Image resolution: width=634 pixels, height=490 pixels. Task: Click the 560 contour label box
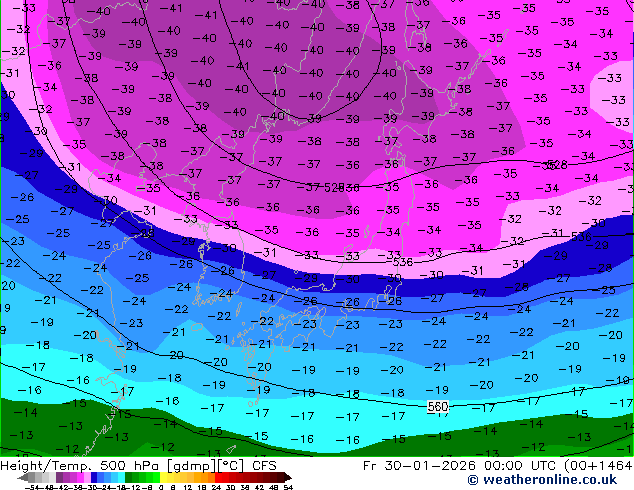(437, 406)
